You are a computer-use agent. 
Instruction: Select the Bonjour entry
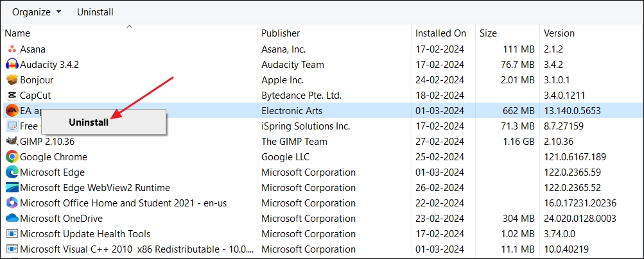click(37, 80)
